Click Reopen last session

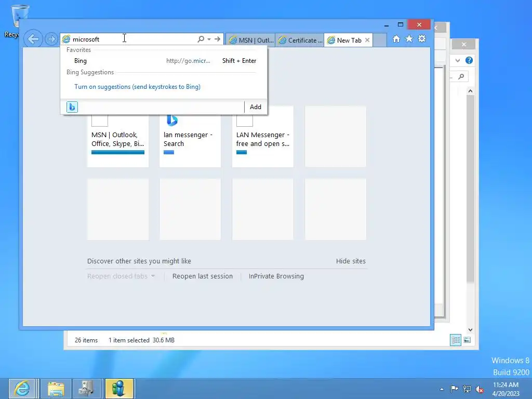tap(203, 276)
